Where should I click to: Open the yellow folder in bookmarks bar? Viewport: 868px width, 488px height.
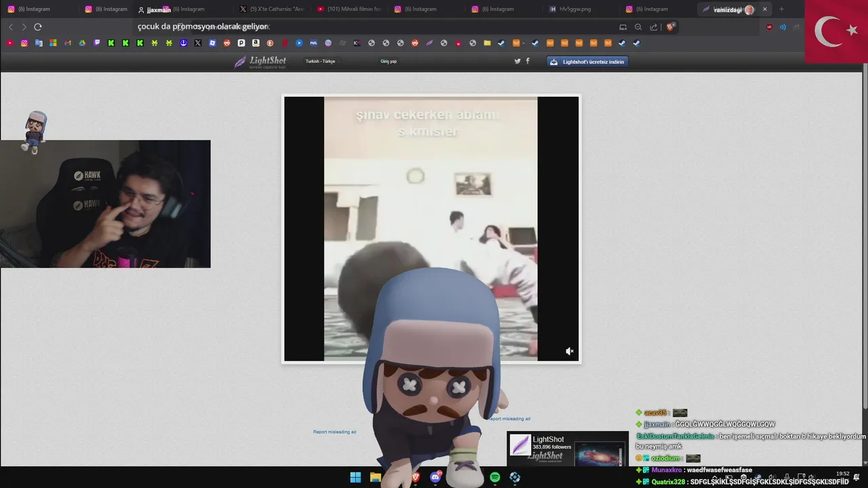487,43
